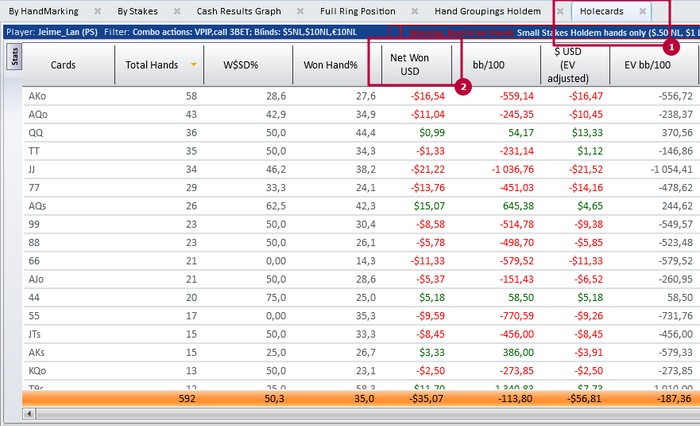Expand the vertical Stats side panel
Image resolution: width=700 pixels, height=426 pixels.
[14, 57]
